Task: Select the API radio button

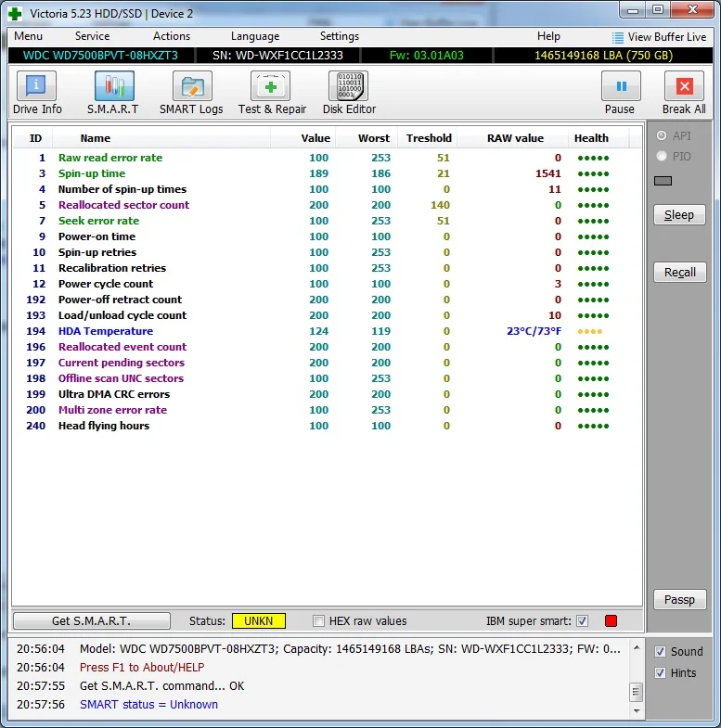Action: (x=662, y=136)
